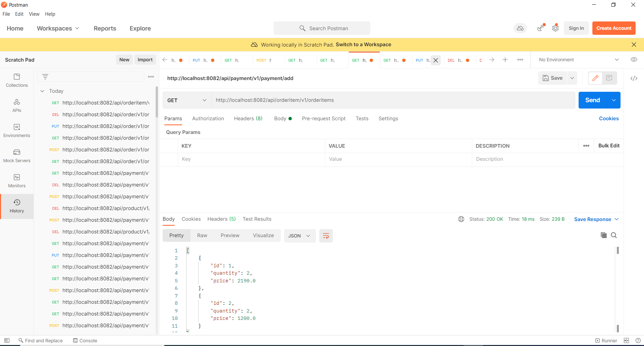Expand the Send button options arrow

(614, 100)
